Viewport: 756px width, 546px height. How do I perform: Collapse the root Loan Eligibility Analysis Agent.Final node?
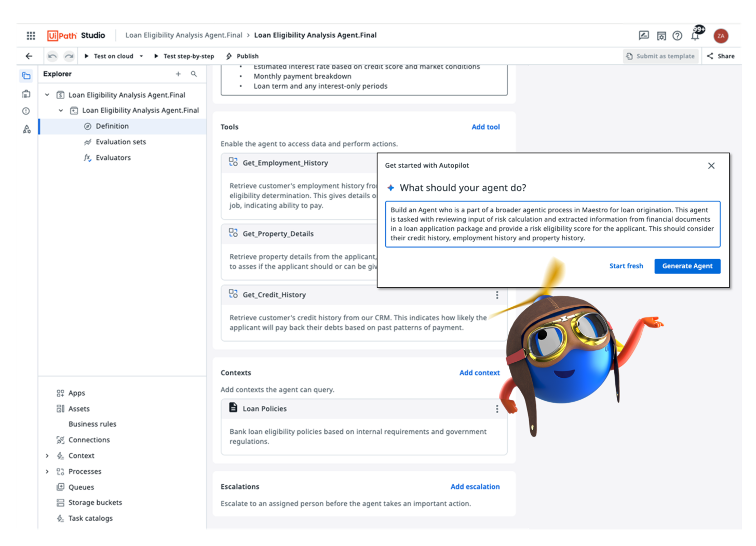47,95
